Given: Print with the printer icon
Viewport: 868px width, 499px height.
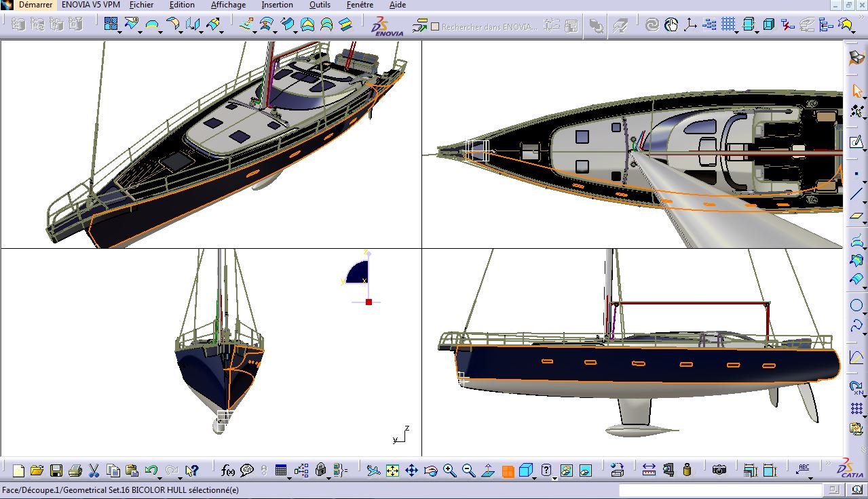Looking at the screenshot, I should pos(75,470).
